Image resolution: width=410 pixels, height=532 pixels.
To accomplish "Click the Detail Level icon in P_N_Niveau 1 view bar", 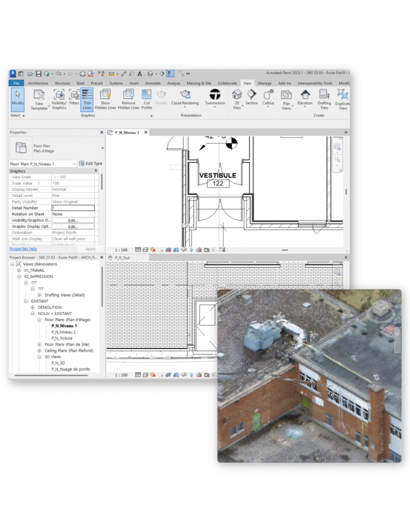I will coord(138,250).
